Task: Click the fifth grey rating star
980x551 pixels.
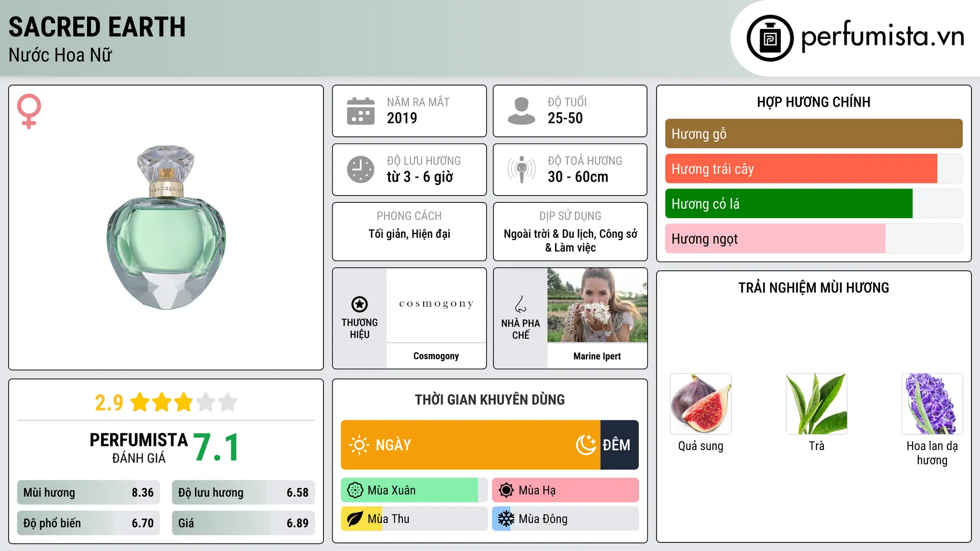Action: (x=228, y=402)
